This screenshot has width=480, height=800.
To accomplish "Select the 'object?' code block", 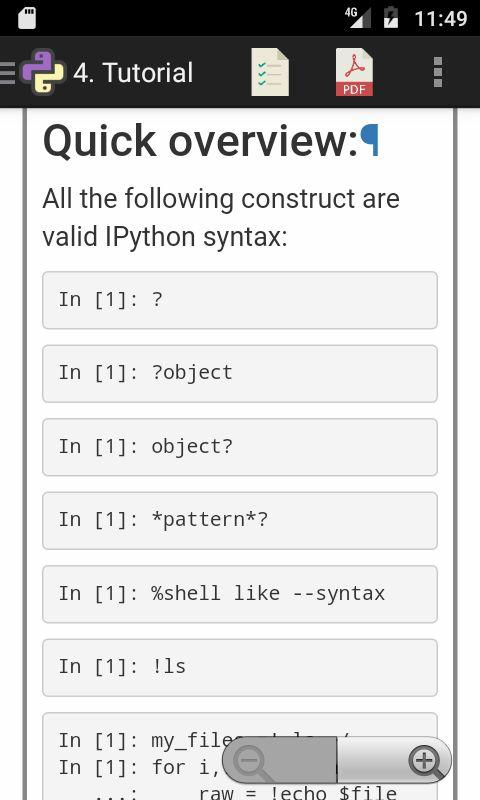I will coord(240,447).
